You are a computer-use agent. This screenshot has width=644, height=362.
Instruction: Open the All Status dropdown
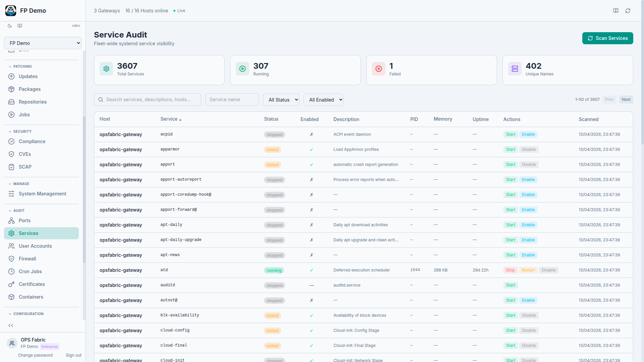click(x=281, y=100)
